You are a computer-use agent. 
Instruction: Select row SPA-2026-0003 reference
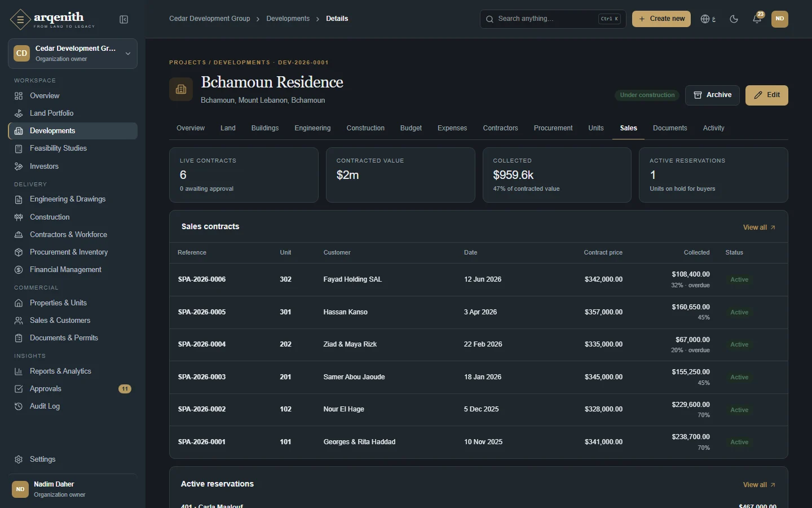[202, 377]
